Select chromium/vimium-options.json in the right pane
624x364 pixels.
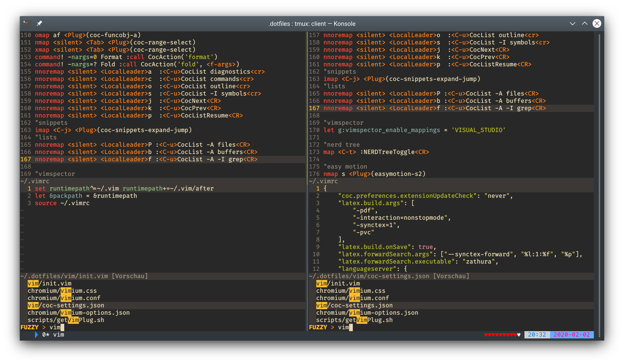[367, 313]
